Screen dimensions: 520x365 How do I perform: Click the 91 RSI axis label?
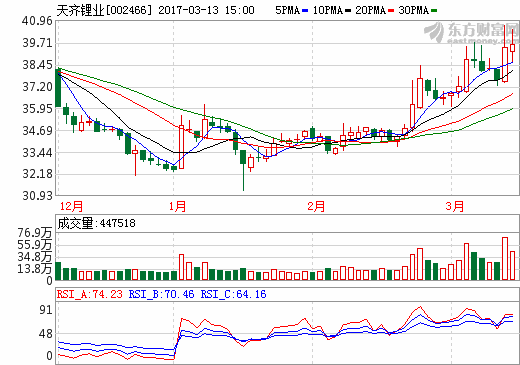coord(46,310)
